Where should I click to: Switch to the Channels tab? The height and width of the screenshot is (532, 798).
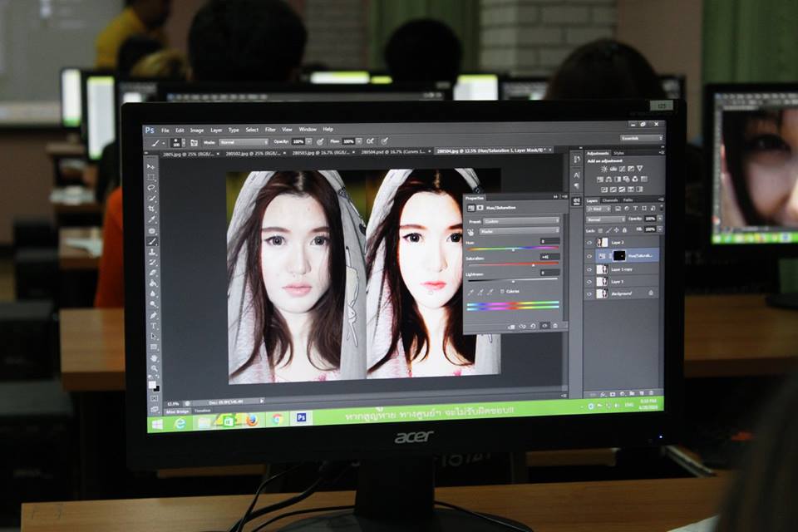pyautogui.click(x=610, y=200)
